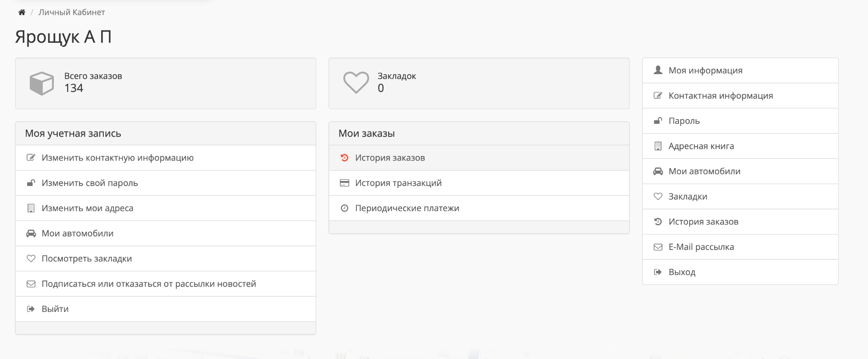Click the box icon beside Всего заказов
The image size is (868, 359).
tap(42, 83)
